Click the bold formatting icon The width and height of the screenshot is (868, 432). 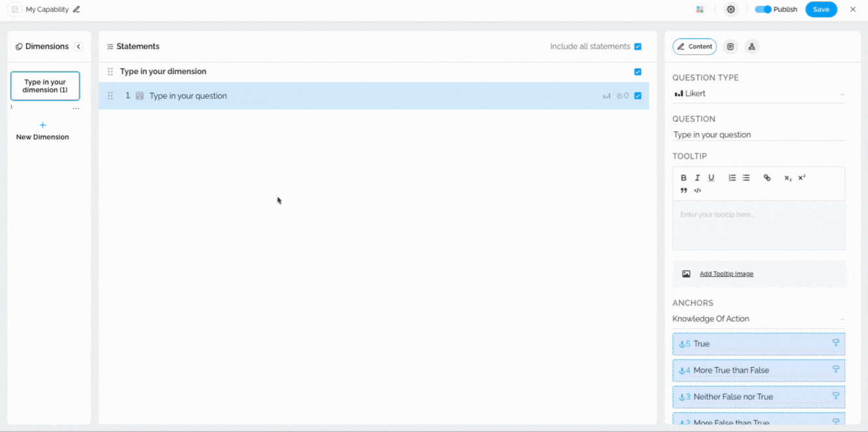point(684,178)
